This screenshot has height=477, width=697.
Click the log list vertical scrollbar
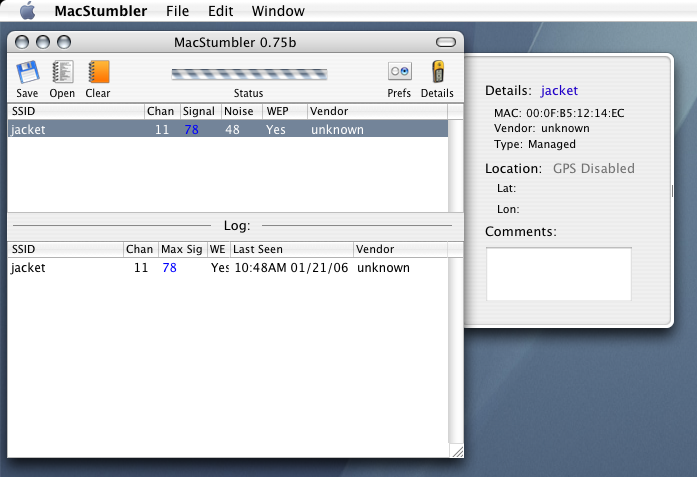456,350
